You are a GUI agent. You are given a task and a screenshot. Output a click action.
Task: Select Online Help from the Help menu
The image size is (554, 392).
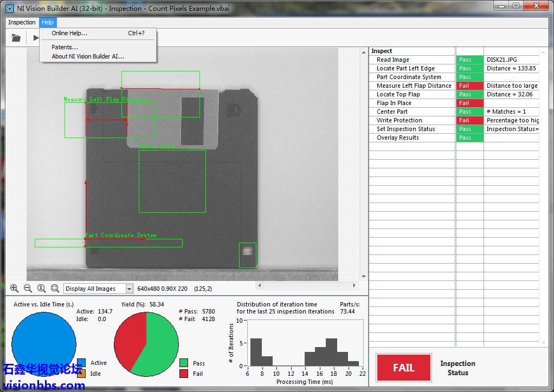click(x=69, y=33)
